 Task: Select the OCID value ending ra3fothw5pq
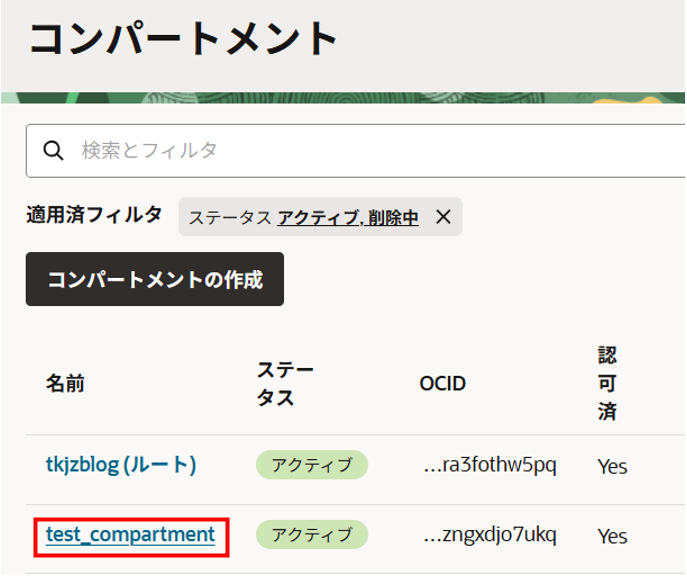tap(490, 465)
